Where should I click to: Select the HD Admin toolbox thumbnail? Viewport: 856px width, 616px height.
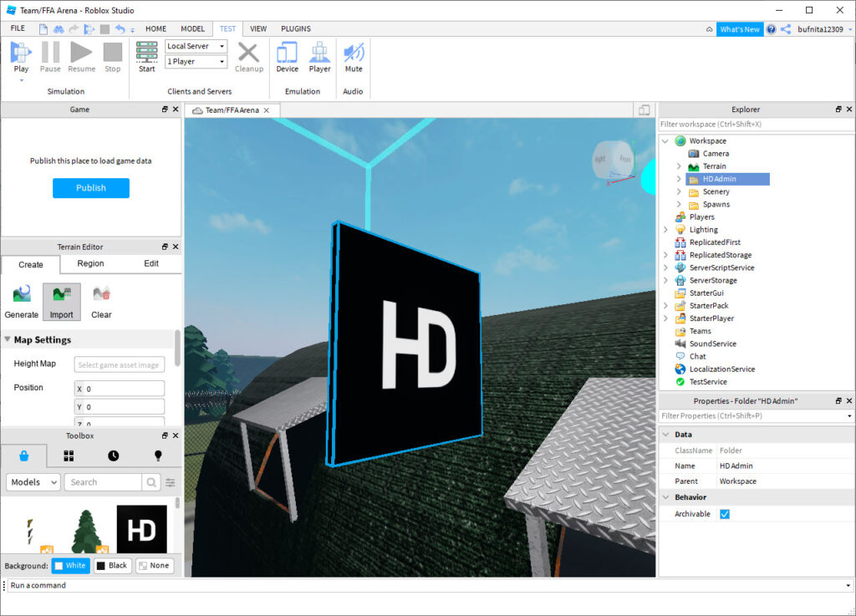[142, 529]
